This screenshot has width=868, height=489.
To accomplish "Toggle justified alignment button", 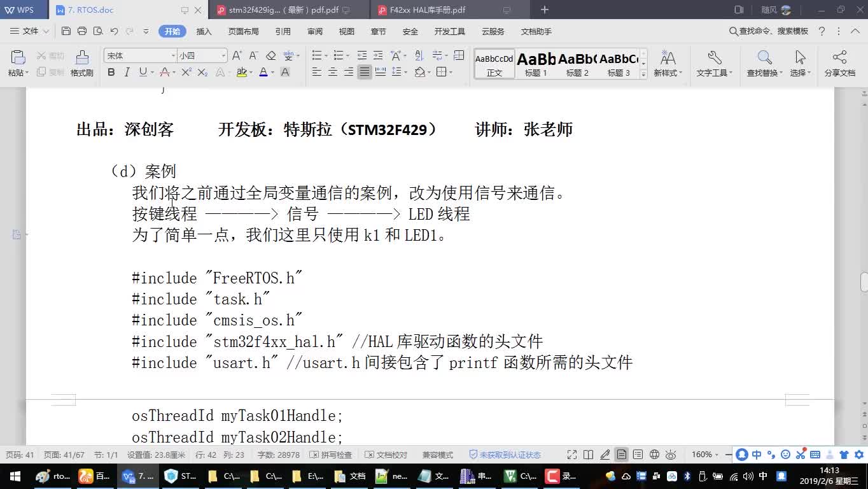I will pos(364,73).
